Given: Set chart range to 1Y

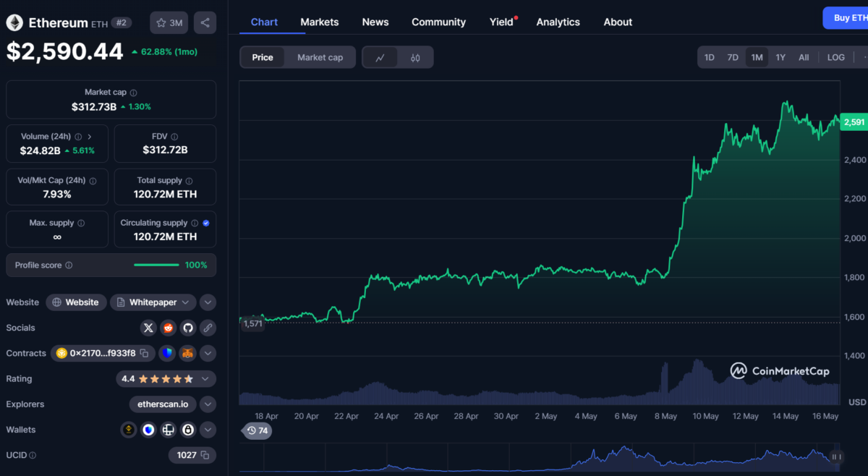Looking at the screenshot, I should 780,57.
